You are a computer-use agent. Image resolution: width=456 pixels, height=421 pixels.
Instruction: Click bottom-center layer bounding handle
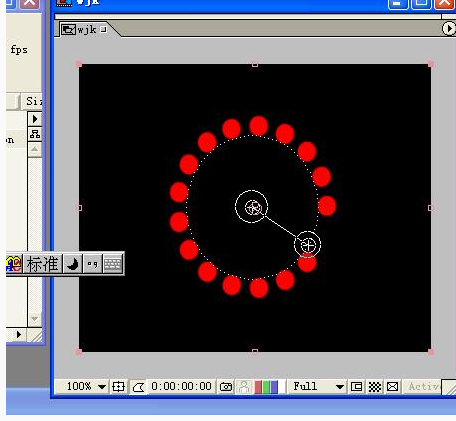(255, 351)
